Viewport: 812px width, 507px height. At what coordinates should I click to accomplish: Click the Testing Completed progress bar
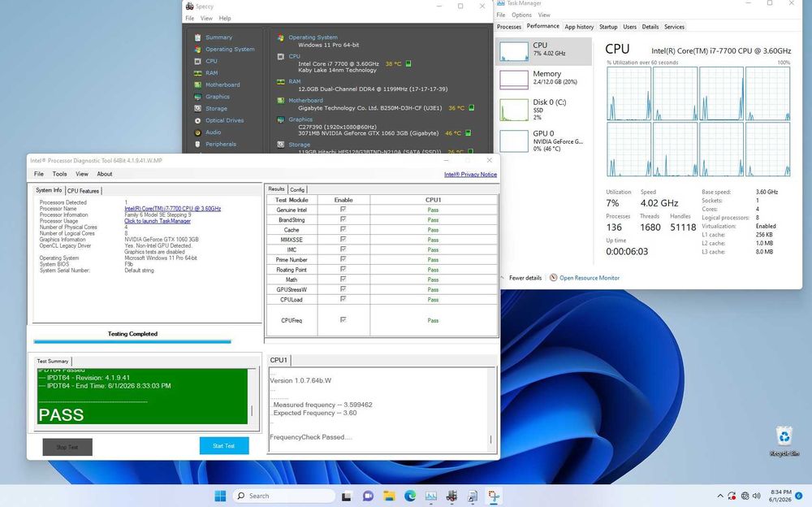pos(132,341)
